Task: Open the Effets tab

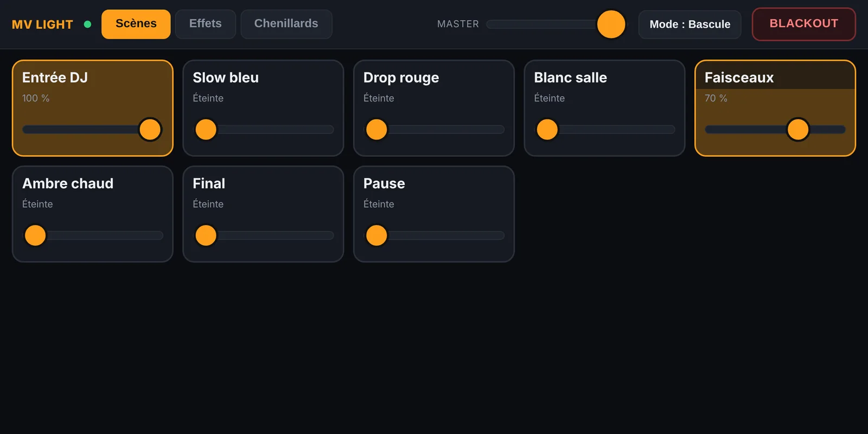Action: pos(205,24)
